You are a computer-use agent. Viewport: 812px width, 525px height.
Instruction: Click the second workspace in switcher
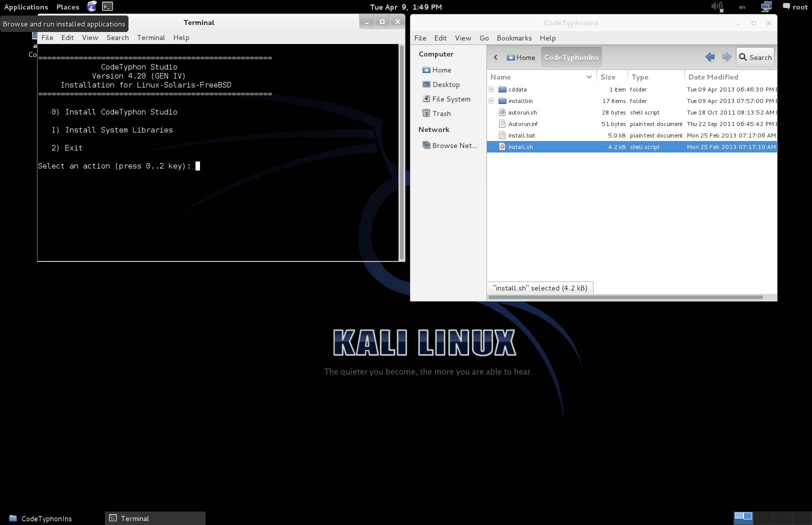pyautogui.click(x=763, y=518)
